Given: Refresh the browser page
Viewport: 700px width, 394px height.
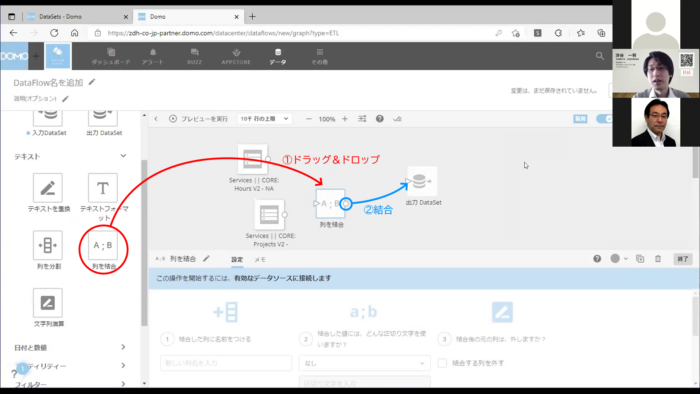Looking at the screenshot, I should tap(54, 33).
